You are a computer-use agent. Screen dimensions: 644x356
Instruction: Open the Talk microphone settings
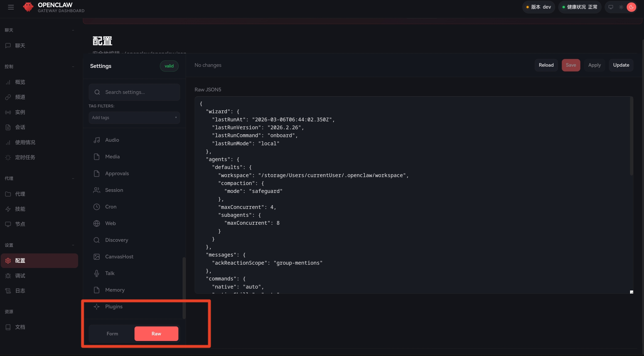pos(109,273)
